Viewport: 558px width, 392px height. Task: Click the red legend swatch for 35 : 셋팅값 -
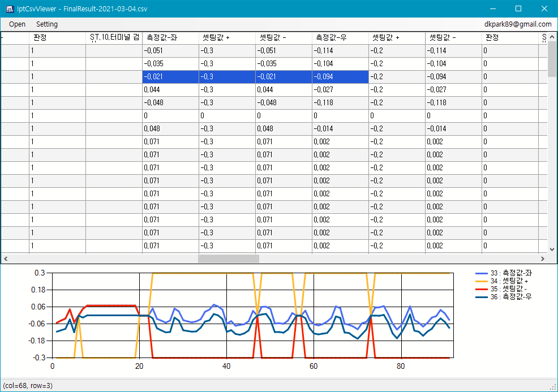click(482, 289)
